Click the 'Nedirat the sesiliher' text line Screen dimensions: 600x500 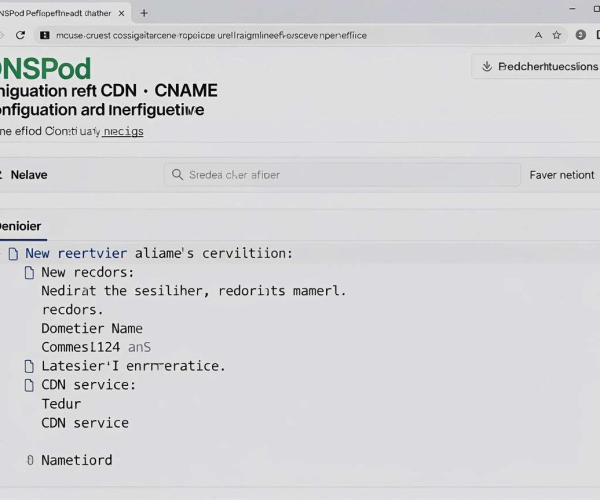(x=194, y=291)
